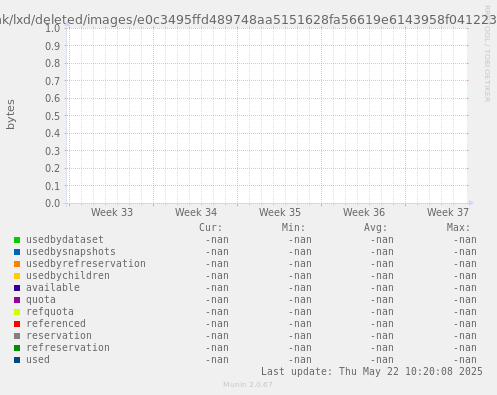Select the refreservation legend label
This screenshot has width=497, height=395.
point(68,348)
